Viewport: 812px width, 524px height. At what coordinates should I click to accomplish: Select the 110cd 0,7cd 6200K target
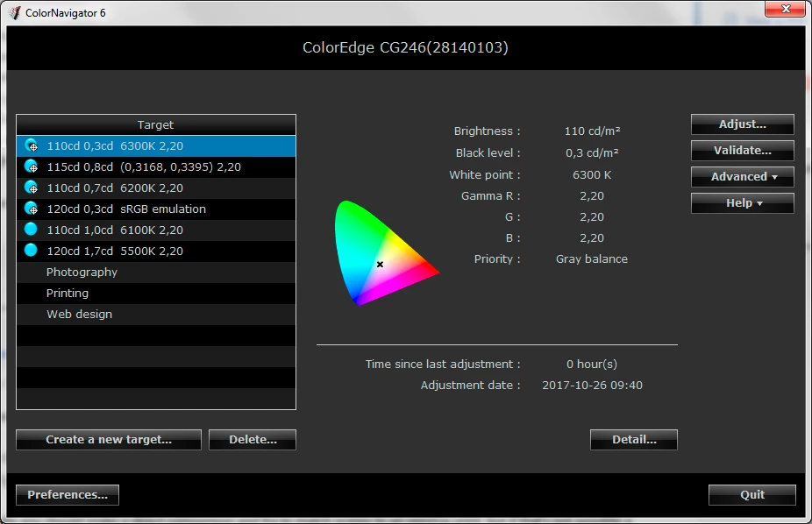pos(156,188)
